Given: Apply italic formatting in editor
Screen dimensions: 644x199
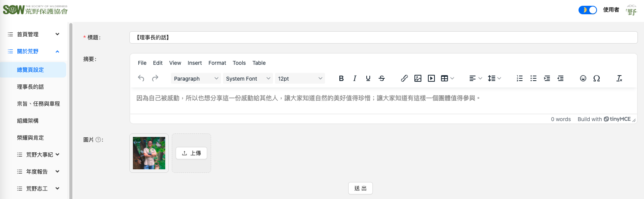Looking at the screenshot, I should tap(355, 78).
